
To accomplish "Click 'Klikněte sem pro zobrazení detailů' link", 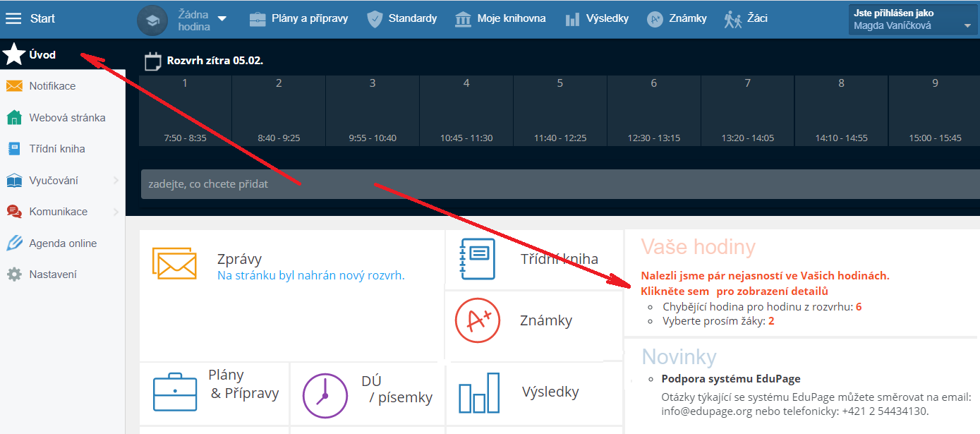I will [734, 291].
